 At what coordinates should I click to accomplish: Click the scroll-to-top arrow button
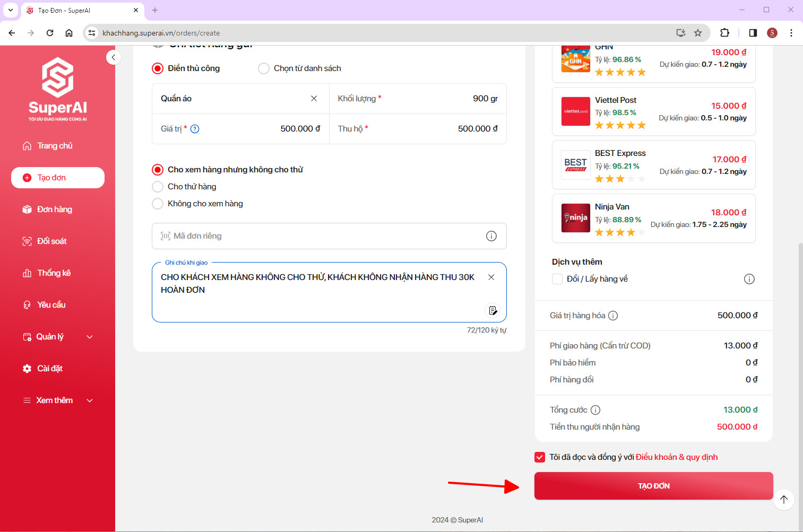[x=784, y=500]
